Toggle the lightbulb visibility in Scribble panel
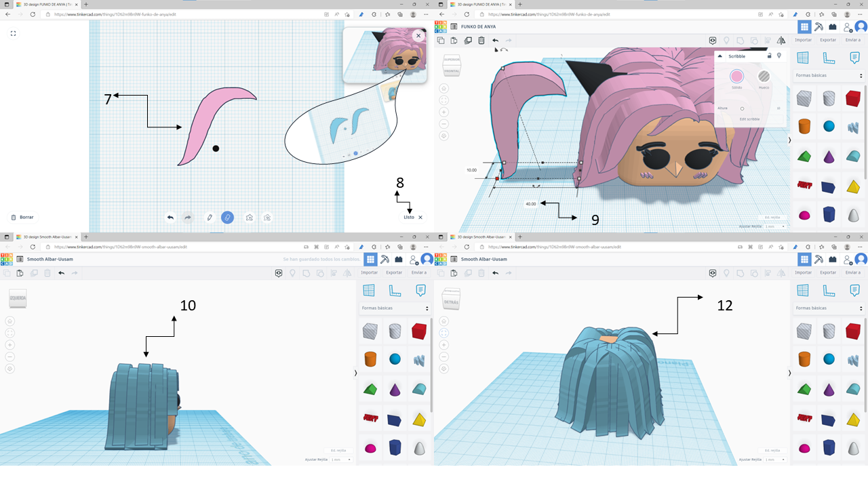868x488 pixels. click(x=779, y=56)
